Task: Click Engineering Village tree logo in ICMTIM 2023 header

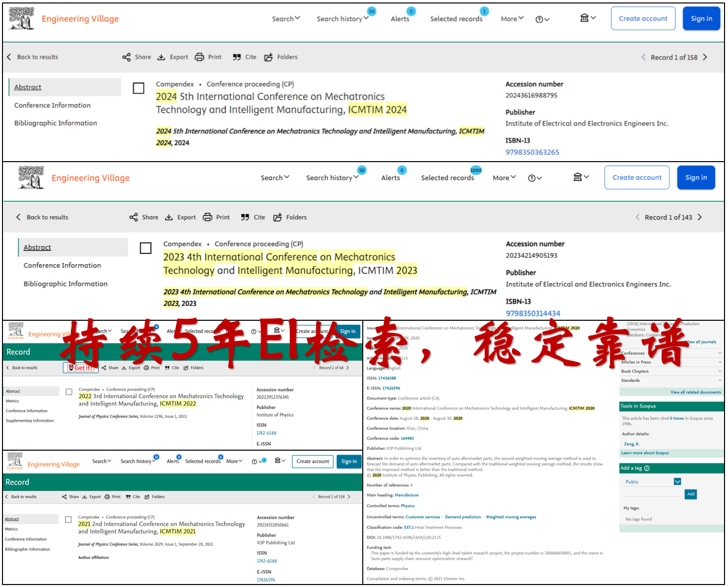Action: pyautogui.click(x=31, y=177)
